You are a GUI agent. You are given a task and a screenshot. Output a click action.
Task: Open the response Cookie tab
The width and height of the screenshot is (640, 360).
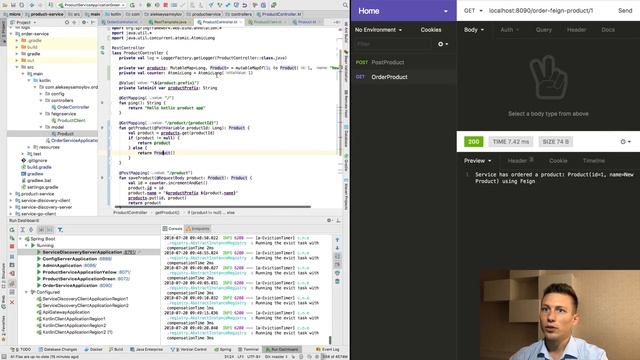click(558, 161)
